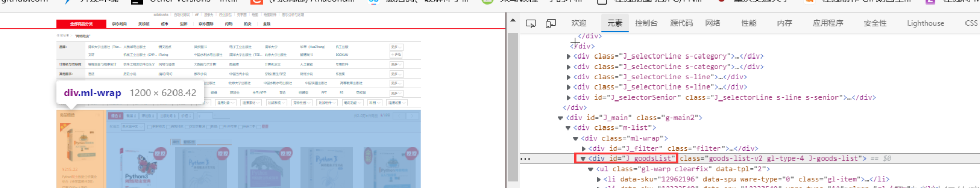Open the 性能 tab
The height and width of the screenshot is (188, 980).
(748, 23)
